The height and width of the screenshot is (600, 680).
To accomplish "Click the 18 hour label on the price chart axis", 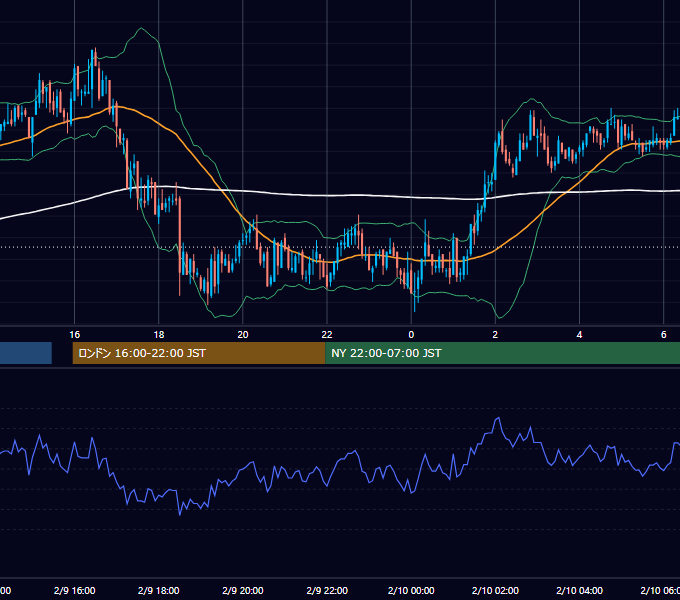I will pyautogui.click(x=159, y=335).
